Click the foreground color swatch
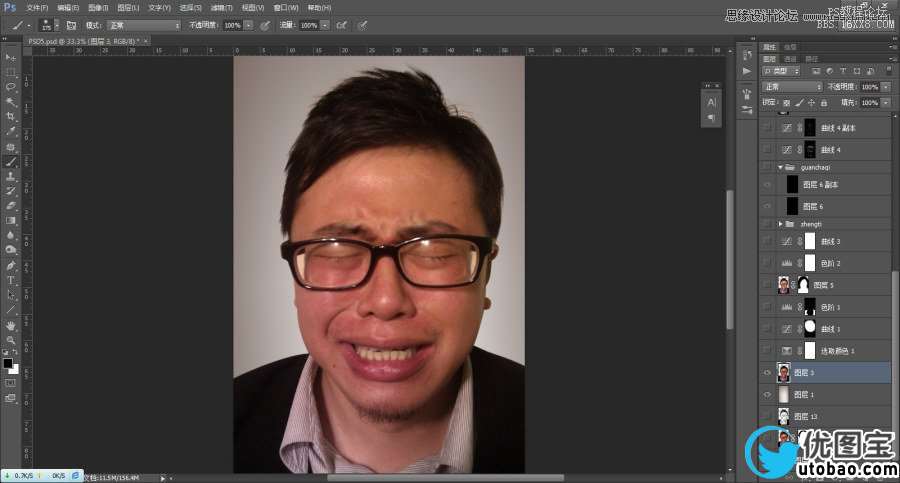900x483 pixels. pos(7,363)
